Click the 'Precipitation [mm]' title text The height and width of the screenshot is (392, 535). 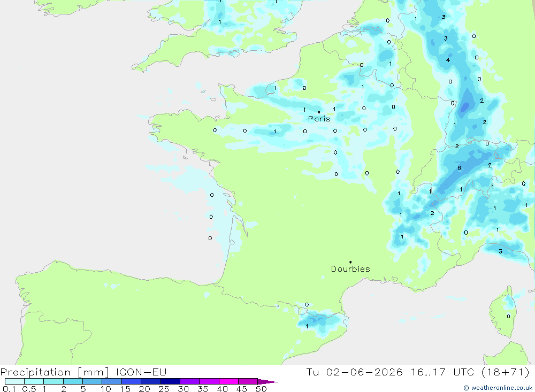pyautogui.click(x=55, y=372)
